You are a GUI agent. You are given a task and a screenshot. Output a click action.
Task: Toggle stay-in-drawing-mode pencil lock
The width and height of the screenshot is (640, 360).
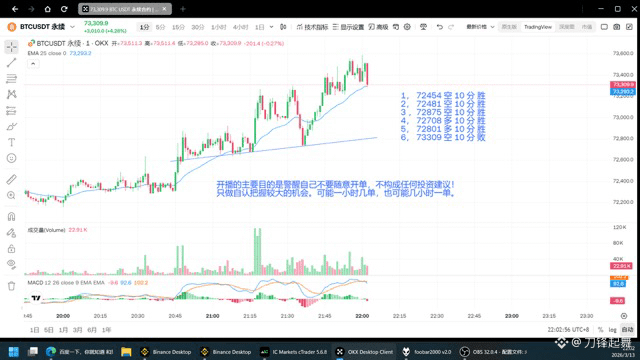[x=11, y=233]
